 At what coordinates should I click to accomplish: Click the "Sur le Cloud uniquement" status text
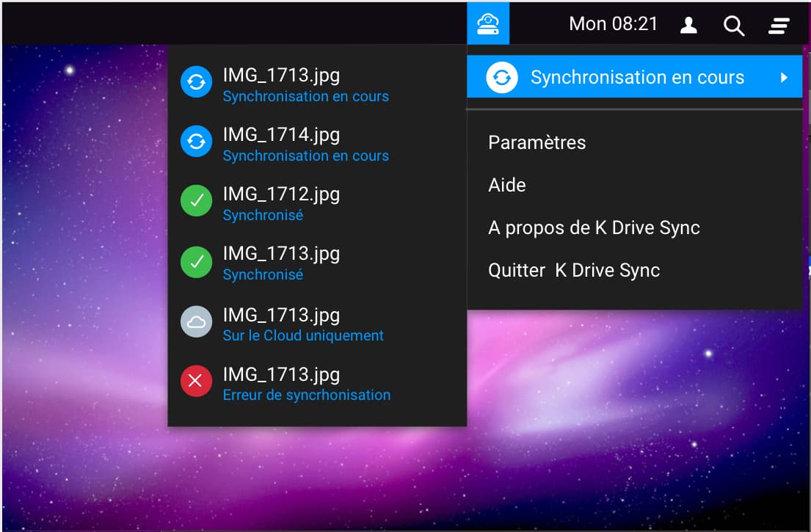point(303,335)
